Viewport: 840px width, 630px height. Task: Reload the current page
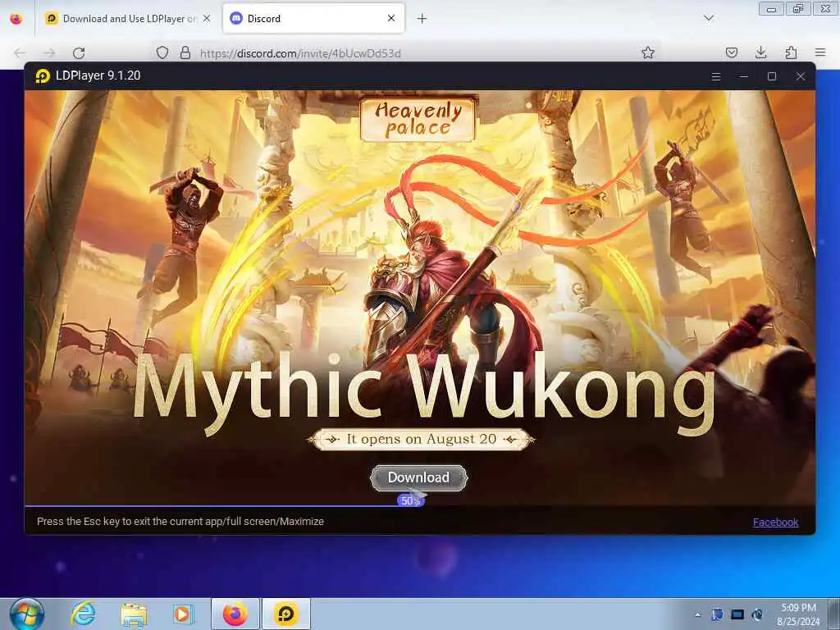(79, 52)
